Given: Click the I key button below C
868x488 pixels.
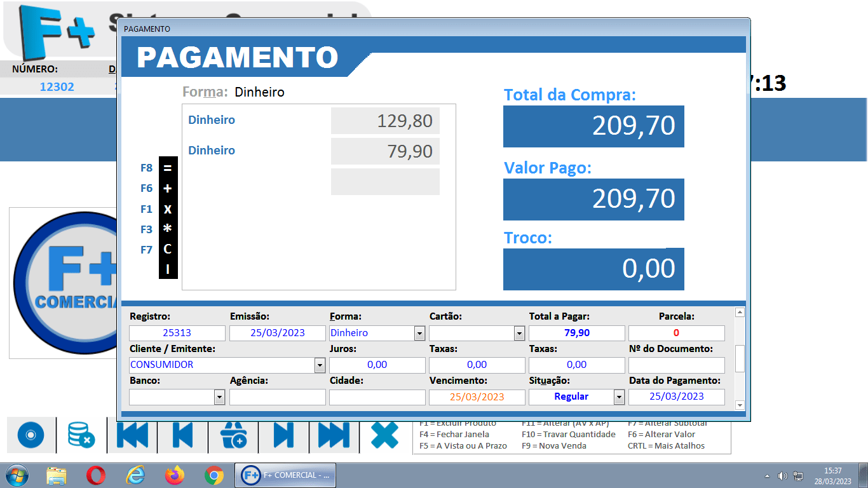Looking at the screenshot, I should click(x=168, y=269).
